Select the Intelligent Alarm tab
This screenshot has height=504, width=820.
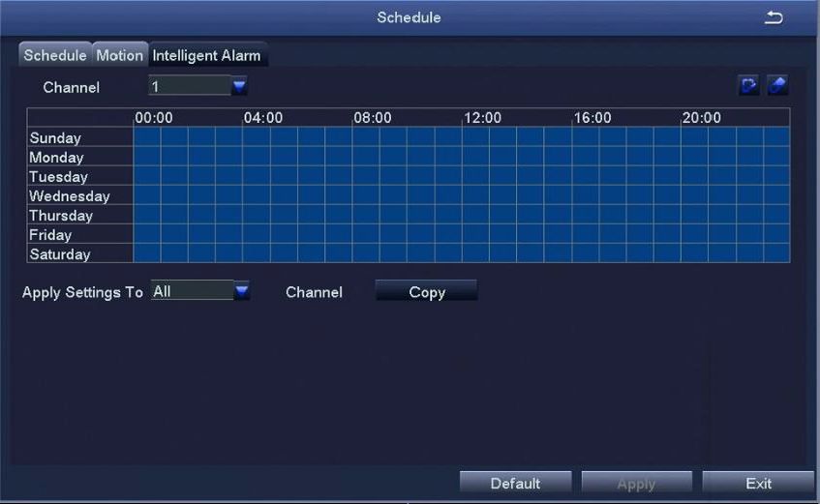[206, 55]
